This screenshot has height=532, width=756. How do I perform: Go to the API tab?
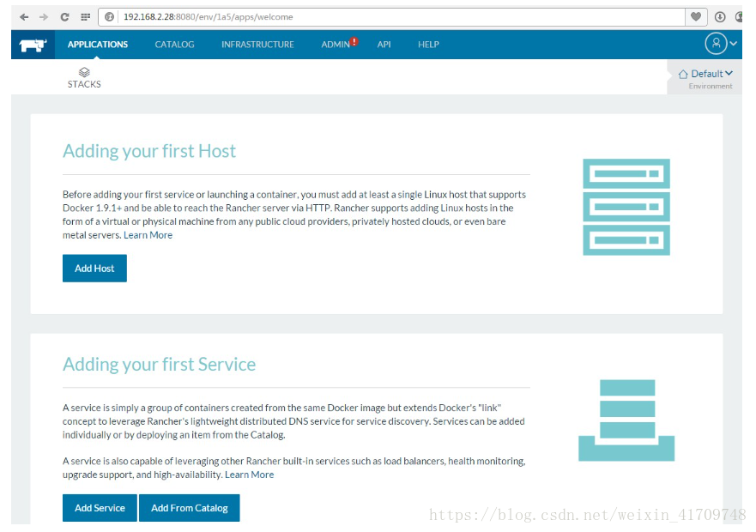pos(384,45)
